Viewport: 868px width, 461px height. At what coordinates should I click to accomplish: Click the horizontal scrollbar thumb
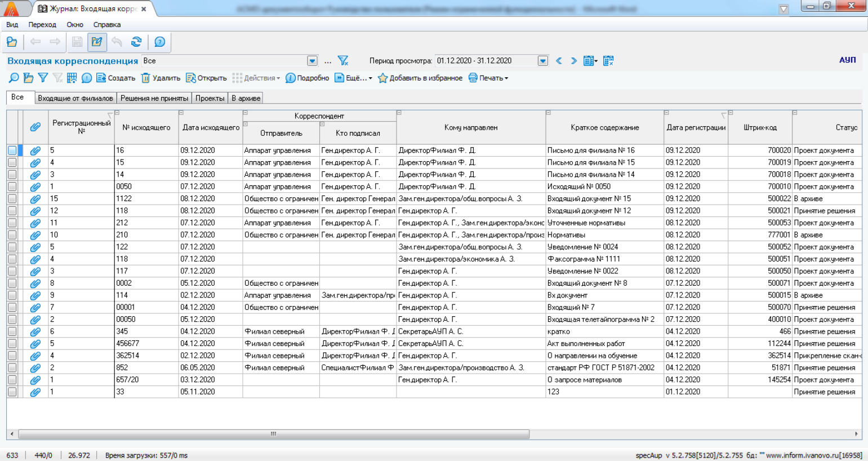click(274, 434)
